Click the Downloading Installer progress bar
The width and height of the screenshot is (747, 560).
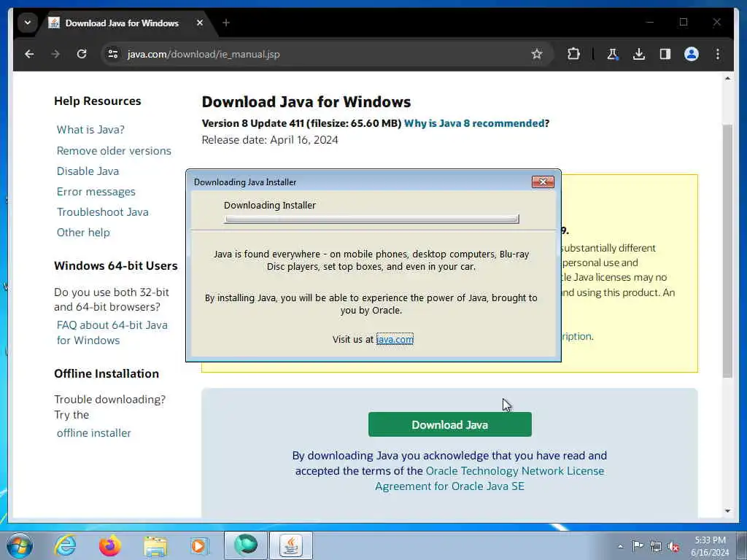pos(371,219)
